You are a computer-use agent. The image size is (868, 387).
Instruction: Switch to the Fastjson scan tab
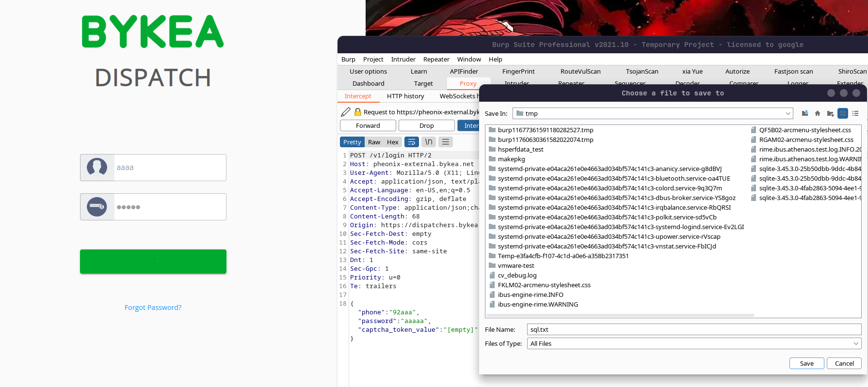(794, 71)
